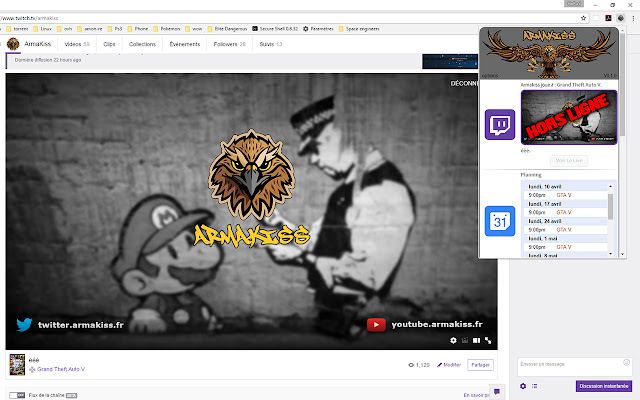640x400 pixels.
Task: Click the last broadcast thumbnail above the player
Action: point(450,61)
